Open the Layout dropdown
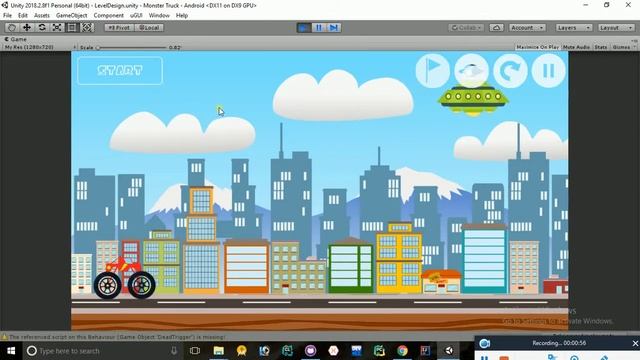This screenshot has width=640, height=360. tap(616, 27)
